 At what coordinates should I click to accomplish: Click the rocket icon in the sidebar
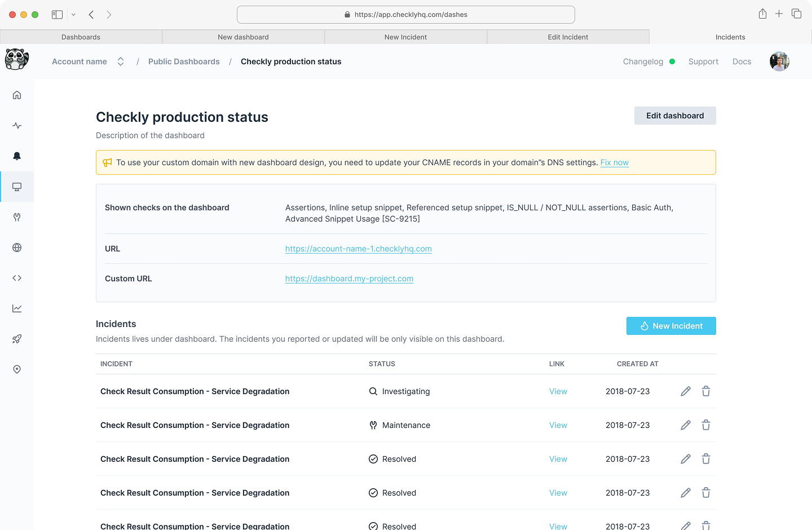click(x=17, y=339)
